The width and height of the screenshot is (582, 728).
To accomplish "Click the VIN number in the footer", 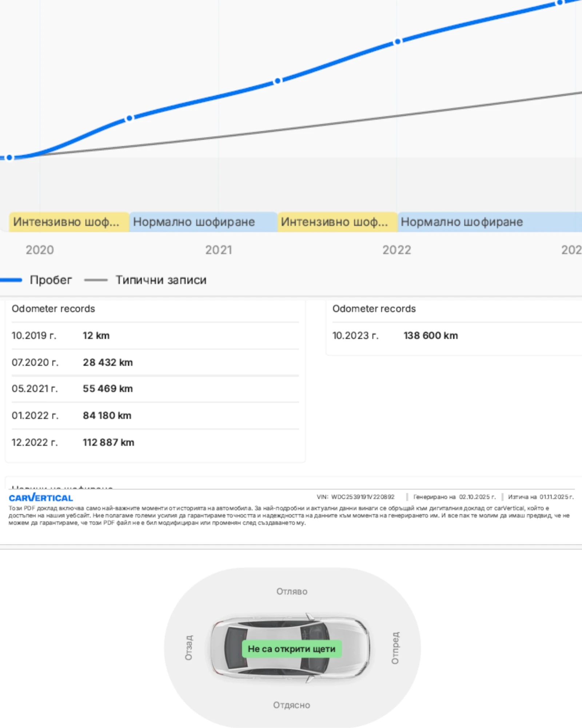I will tap(362, 497).
